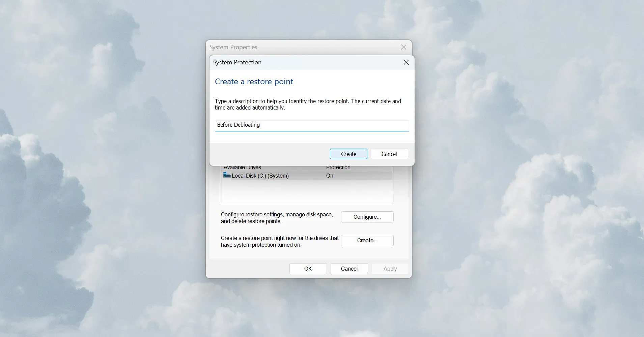Image resolution: width=644 pixels, height=337 pixels.
Task: Click the System Protection title bar
Action: [x=304, y=62]
